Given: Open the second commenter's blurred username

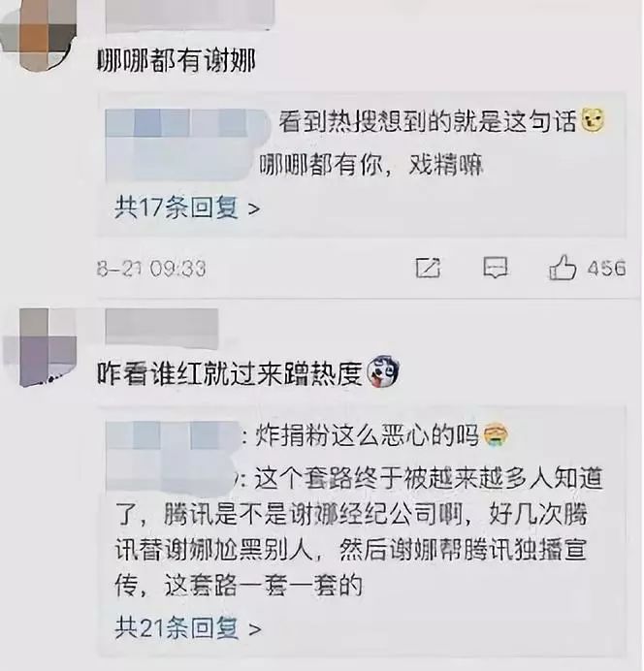Looking at the screenshot, I should 162,327.
